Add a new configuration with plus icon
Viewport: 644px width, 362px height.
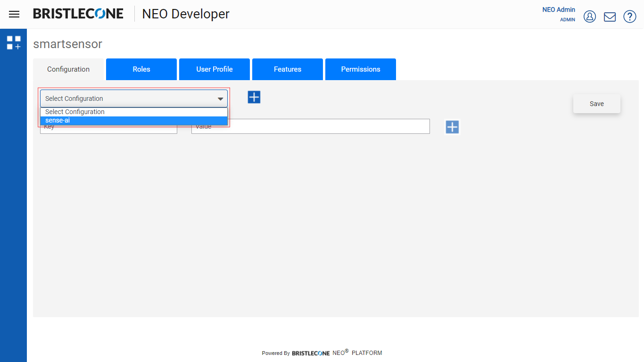254,97
